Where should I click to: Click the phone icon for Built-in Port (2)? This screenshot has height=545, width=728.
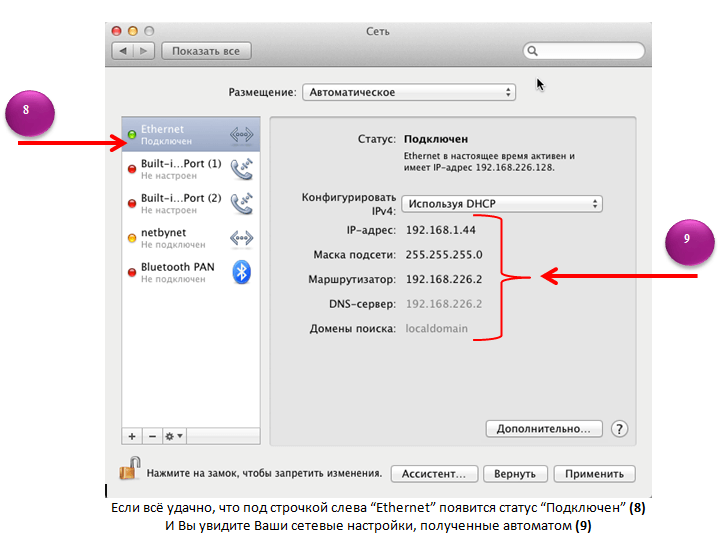pyautogui.click(x=241, y=203)
